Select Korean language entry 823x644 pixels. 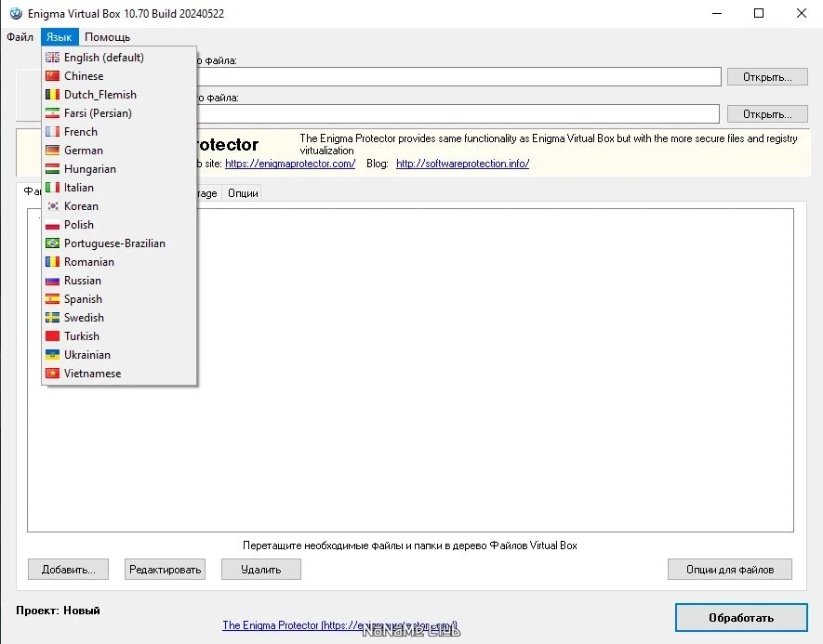pos(119,206)
